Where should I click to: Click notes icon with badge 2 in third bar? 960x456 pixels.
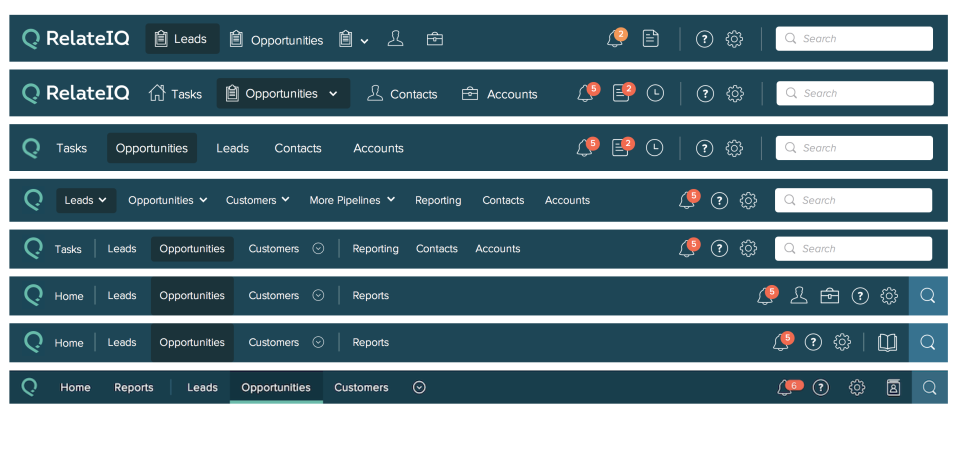623,148
